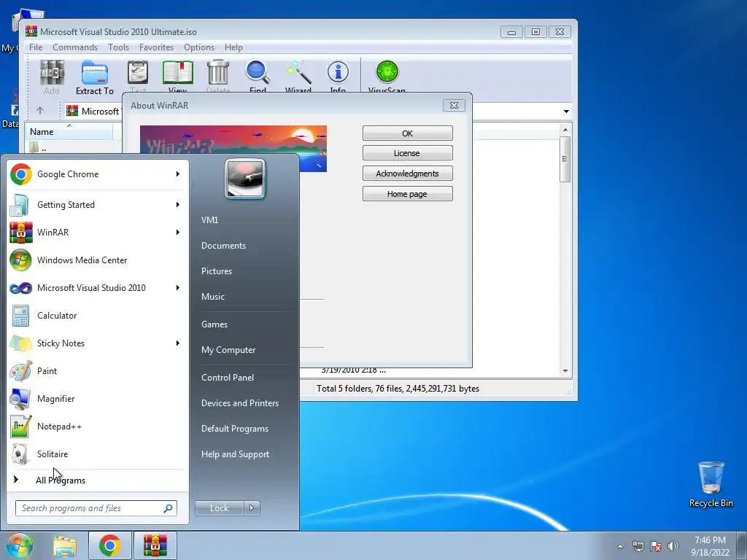Open the Recycle Bin desktop icon
This screenshot has height=560, width=747.
[x=711, y=485]
